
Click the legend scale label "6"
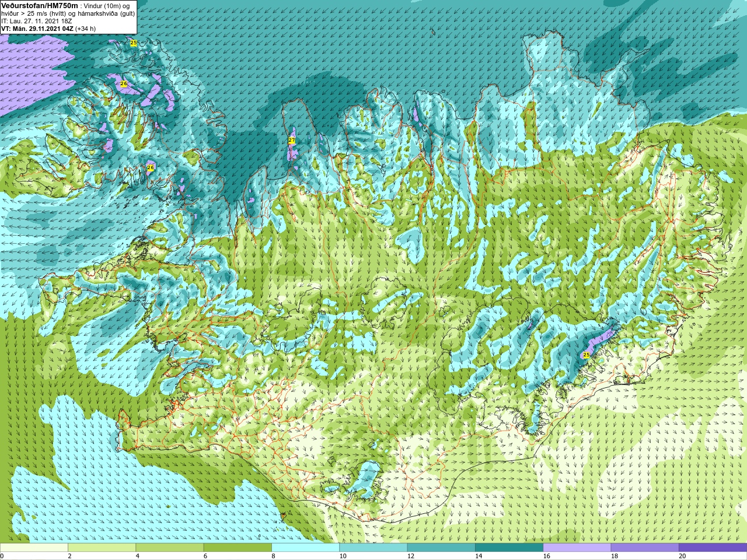click(x=205, y=556)
